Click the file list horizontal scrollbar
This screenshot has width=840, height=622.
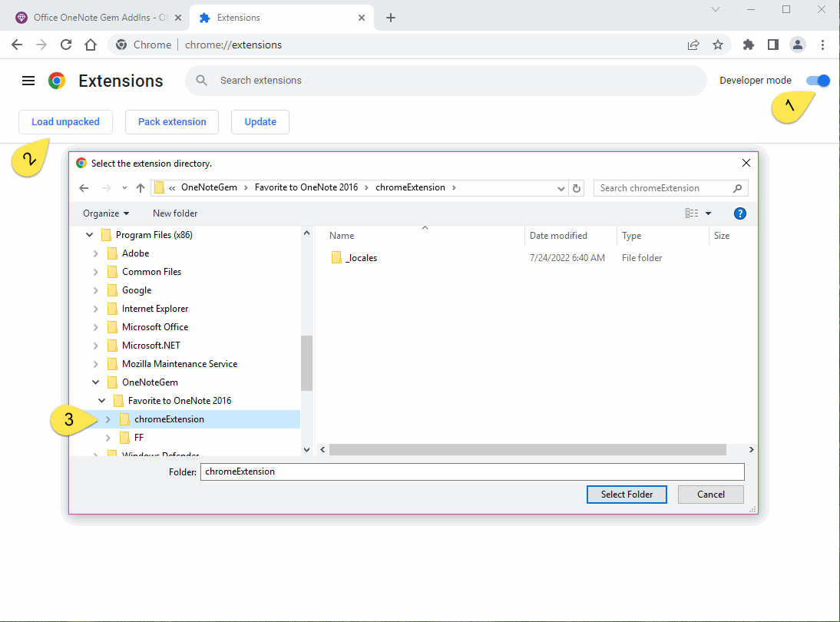pos(527,449)
